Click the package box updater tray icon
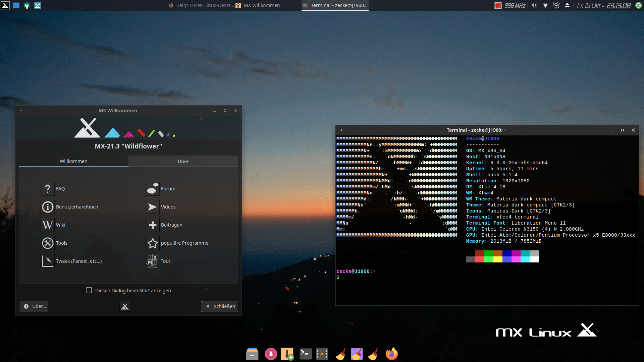Screen dimensions: 644x362 tap(556, 5)
